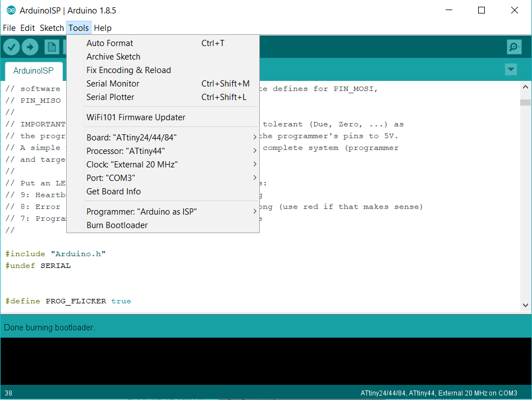Screen dimensions: 532x400
Task: Open the Edit menu
Action: pyautogui.click(x=27, y=28)
